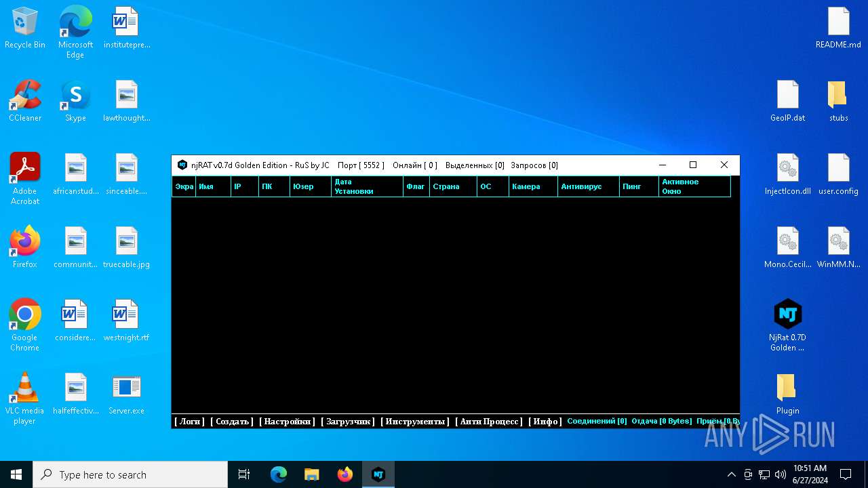Sort by the Флаг column header
This screenshot has width=868, height=488.
(416, 186)
